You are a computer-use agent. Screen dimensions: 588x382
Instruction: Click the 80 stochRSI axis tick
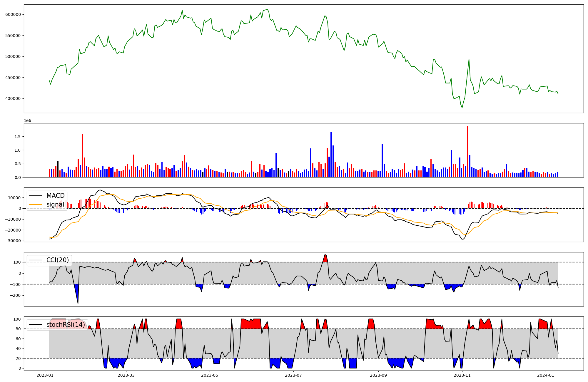pos(18,329)
